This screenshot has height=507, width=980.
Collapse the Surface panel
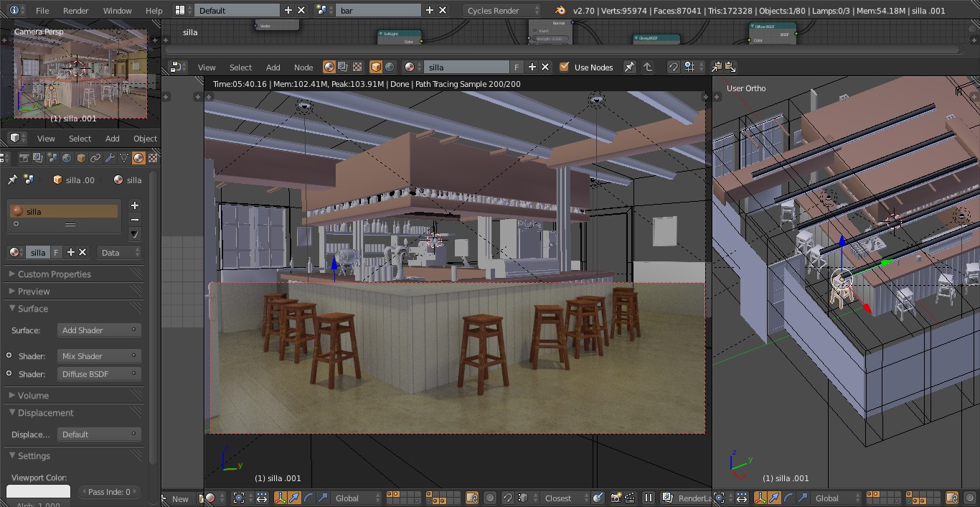click(x=33, y=309)
